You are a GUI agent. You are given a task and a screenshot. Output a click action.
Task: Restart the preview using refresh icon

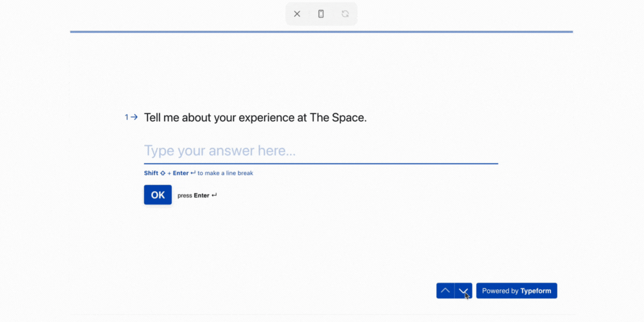(345, 14)
